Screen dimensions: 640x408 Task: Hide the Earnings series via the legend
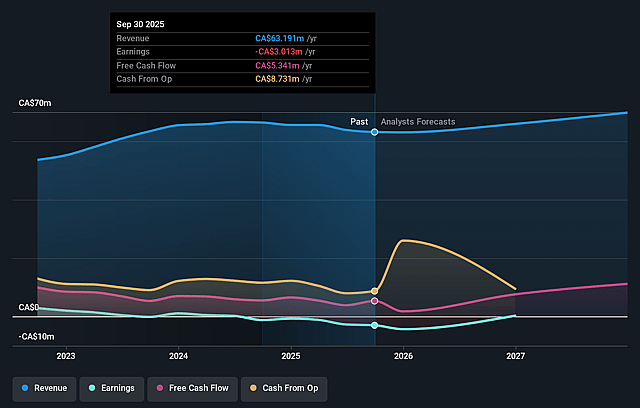click(111, 385)
